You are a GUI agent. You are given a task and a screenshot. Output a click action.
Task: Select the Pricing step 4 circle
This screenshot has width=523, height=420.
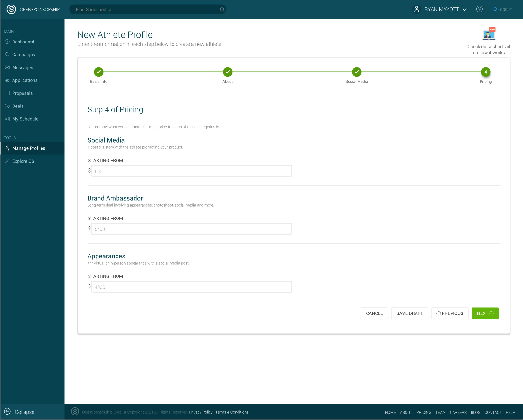pos(486,72)
